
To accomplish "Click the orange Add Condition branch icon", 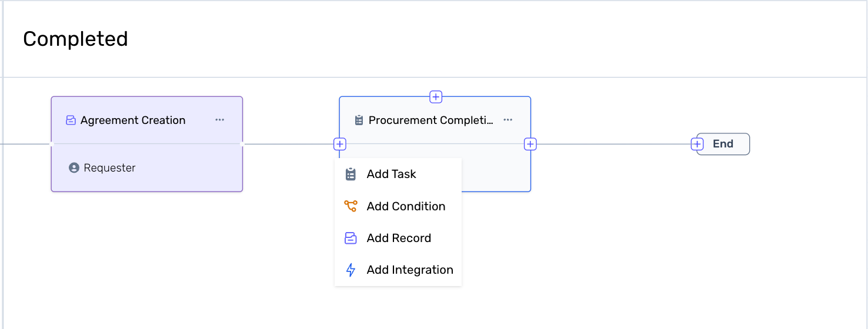I will (350, 206).
